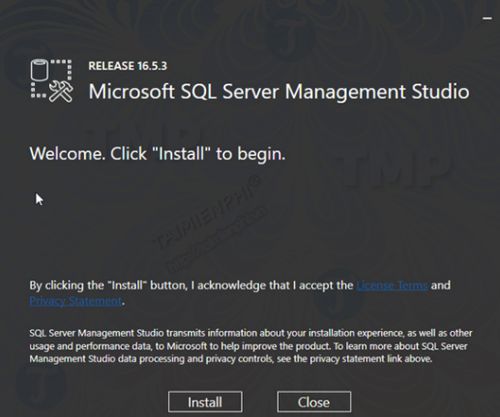Screen dimensions: 500x417
Task: Click the "Welcome. Click "Install" to begin." heading
Action: 158,154
